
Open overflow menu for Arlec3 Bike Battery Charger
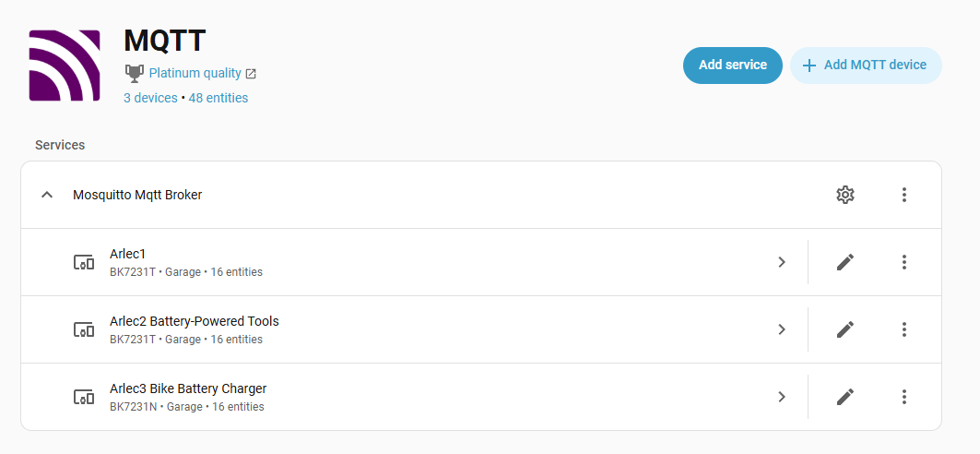[x=903, y=397]
